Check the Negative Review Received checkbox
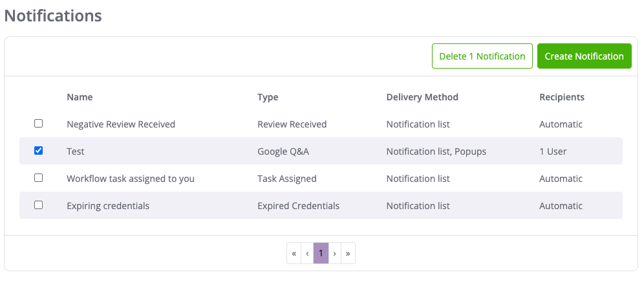 tap(38, 123)
